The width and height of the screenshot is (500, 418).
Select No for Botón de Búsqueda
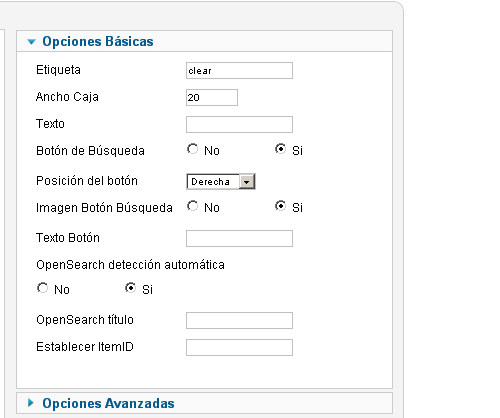[192, 149]
